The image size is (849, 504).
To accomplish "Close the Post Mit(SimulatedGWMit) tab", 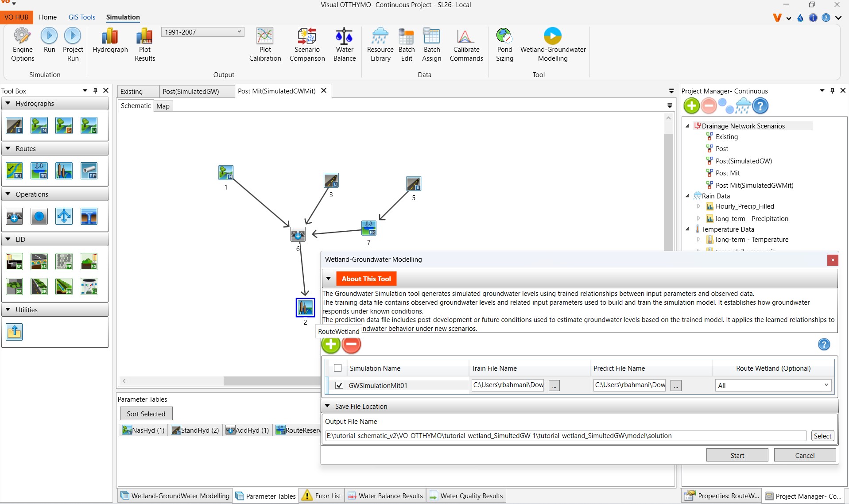I will pyautogui.click(x=324, y=90).
